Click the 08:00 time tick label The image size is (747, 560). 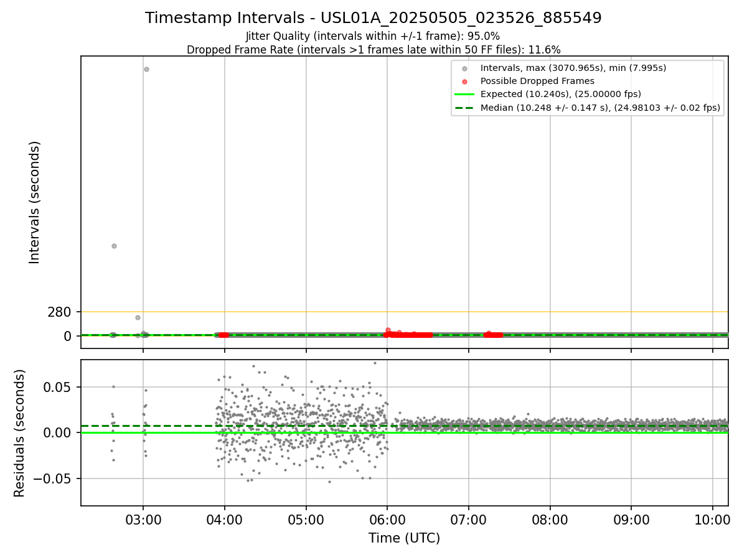[550, 519]
